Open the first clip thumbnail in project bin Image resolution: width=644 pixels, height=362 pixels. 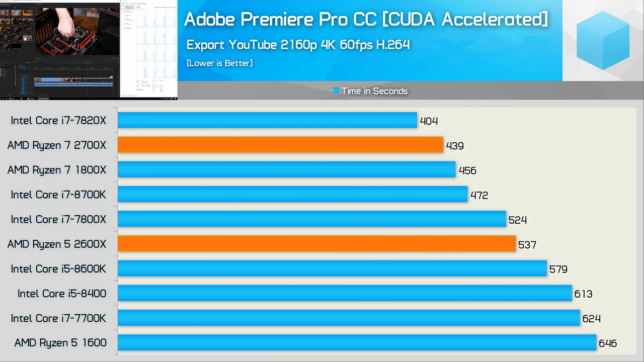(5, 13)
